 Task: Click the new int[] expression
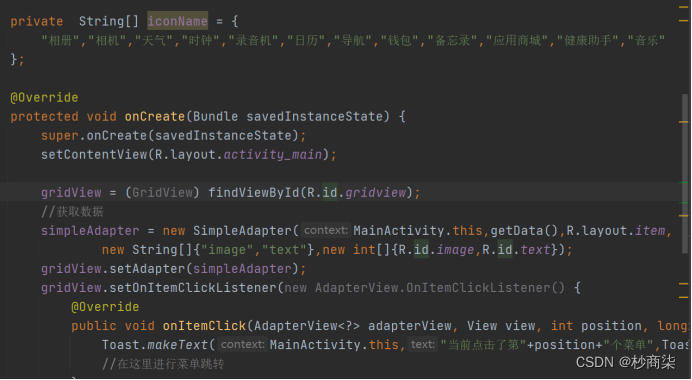(356, 250)
